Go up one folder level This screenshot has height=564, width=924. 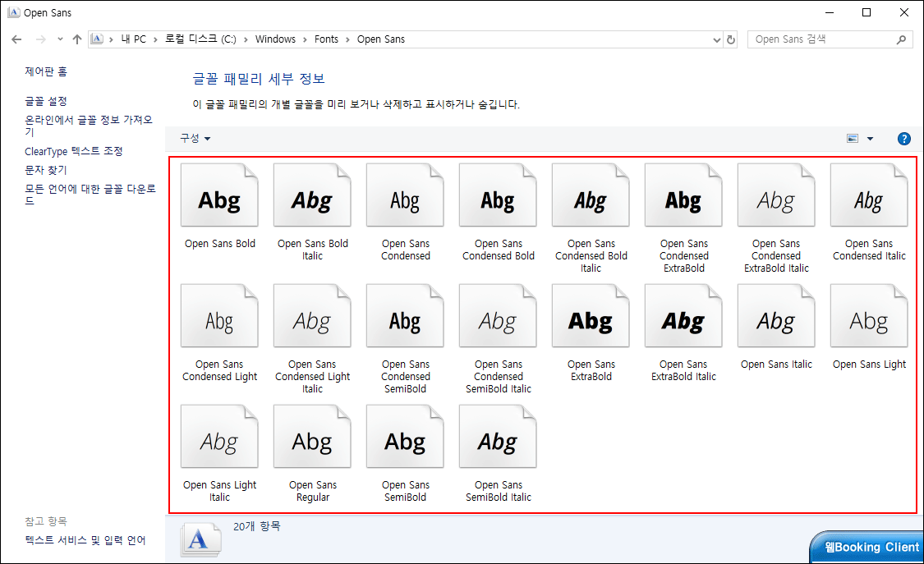click(x=77, y=39)
